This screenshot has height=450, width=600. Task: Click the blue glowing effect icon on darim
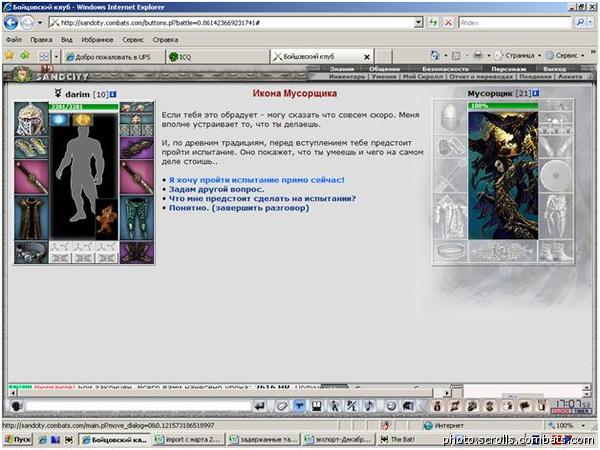[x=59, y=120]
